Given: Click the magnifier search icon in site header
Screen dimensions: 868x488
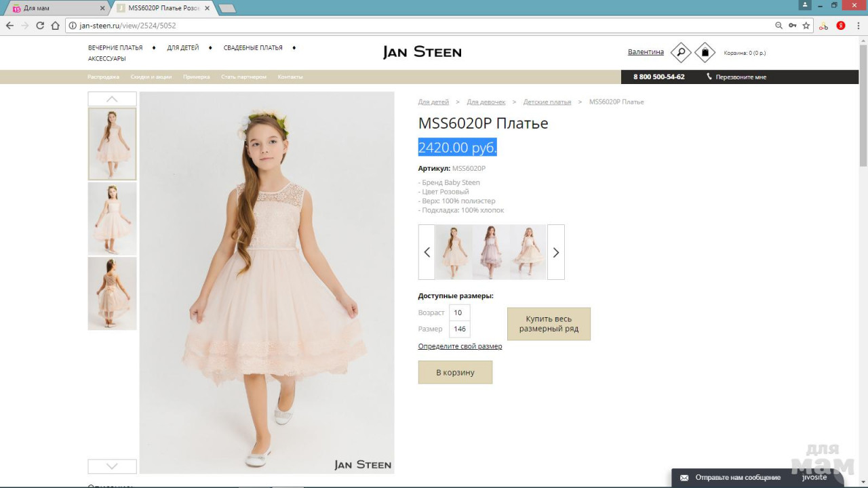Looking at the screenshot, I should click(680, 52).
